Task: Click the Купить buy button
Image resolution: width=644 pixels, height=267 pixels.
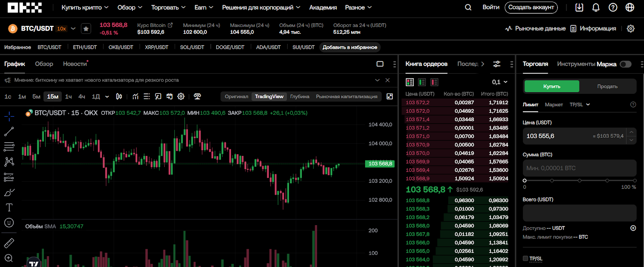Action: click(552, 86)
